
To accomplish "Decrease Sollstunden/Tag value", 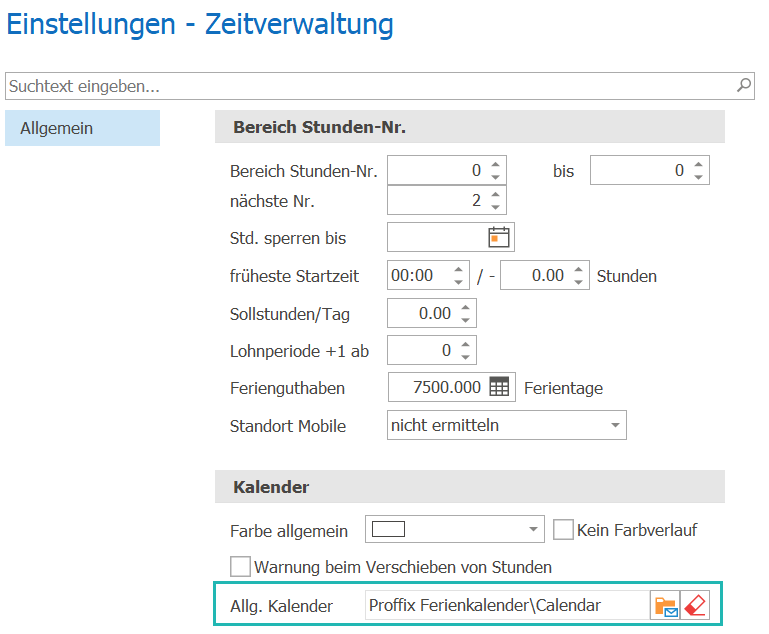I will coord(465,319).
